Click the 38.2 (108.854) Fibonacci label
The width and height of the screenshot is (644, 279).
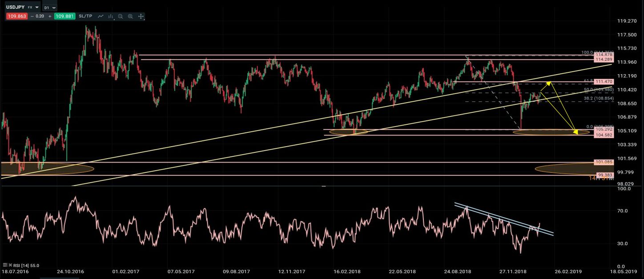coord(599,98)
